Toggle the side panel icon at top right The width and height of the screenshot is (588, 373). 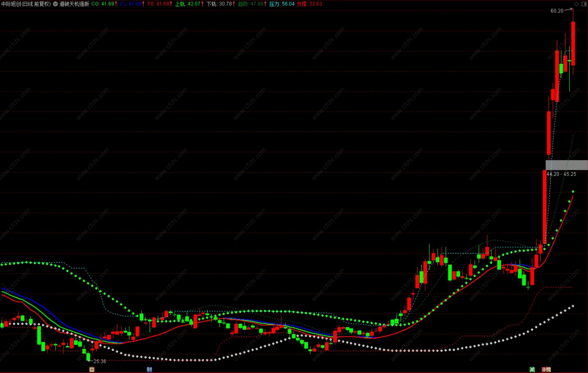coord(584,4)
